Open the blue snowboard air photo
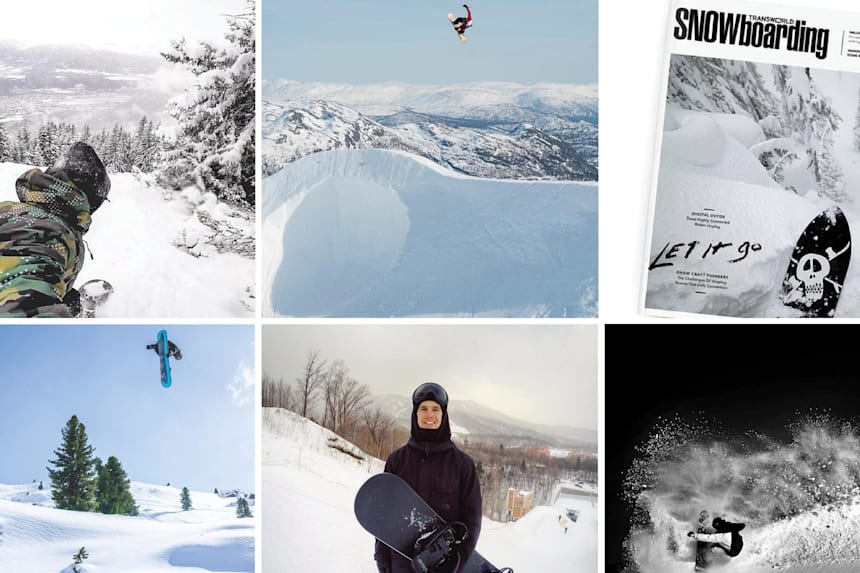 [x=127, y=449]
